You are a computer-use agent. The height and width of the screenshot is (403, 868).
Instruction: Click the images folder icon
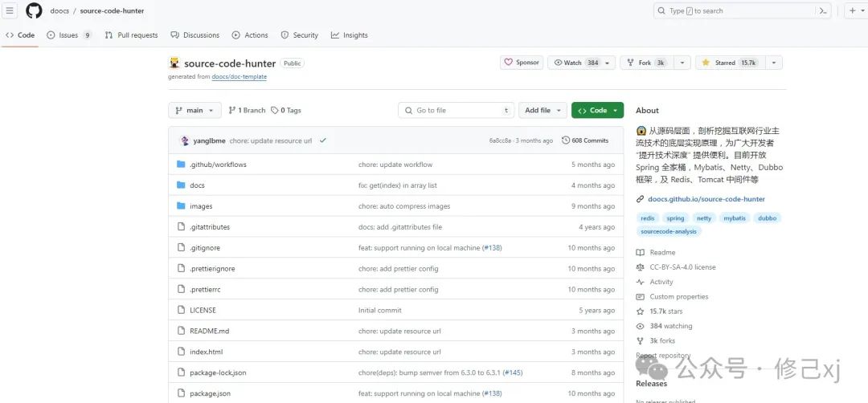coord(181,206)
